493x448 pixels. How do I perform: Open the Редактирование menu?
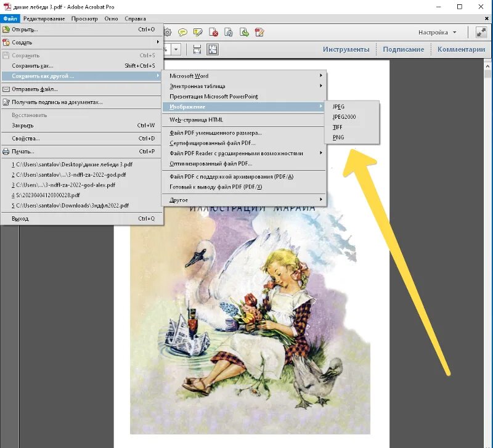tap(44, 19)
